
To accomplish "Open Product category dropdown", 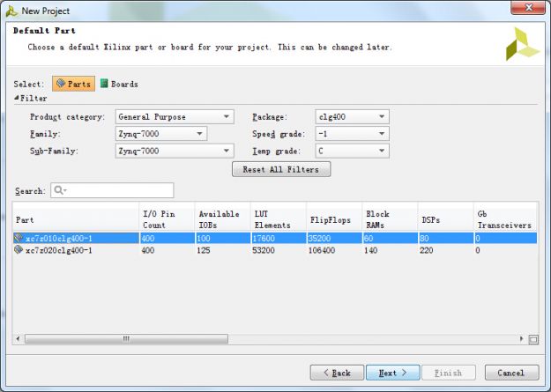I will (x=175, y=116).
